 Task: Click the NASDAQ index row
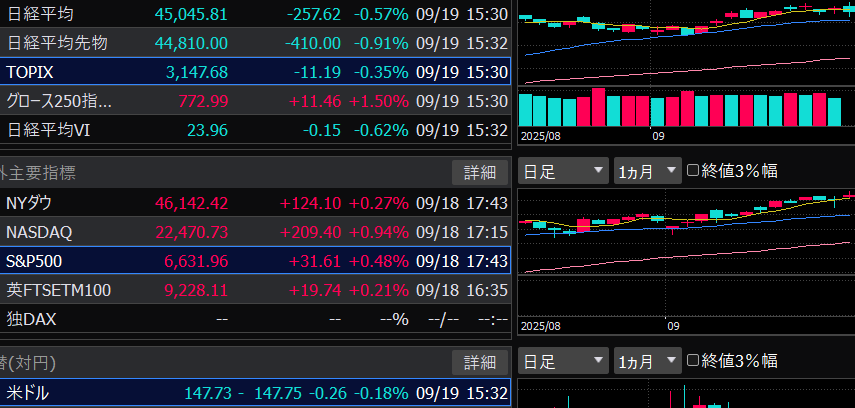click(x=255, y=232)
